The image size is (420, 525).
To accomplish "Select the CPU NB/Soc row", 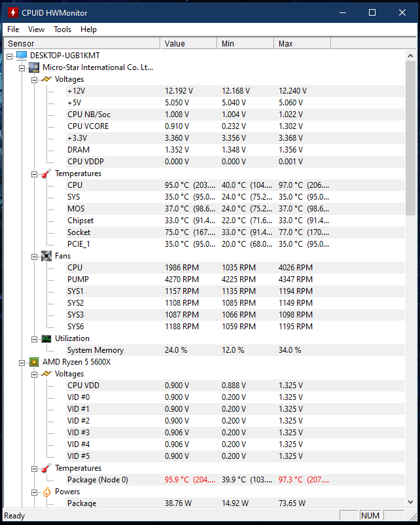I will click(x=236, y=115).
